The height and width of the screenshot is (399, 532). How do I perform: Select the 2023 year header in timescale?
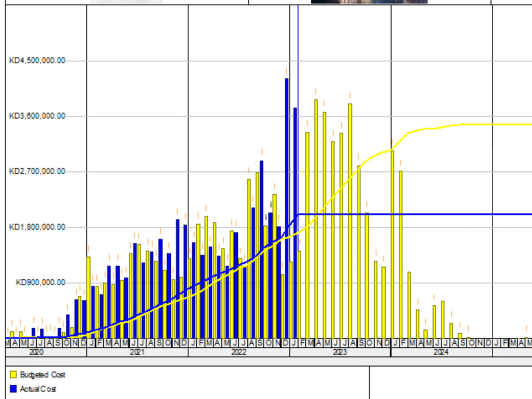pos(340,352)
